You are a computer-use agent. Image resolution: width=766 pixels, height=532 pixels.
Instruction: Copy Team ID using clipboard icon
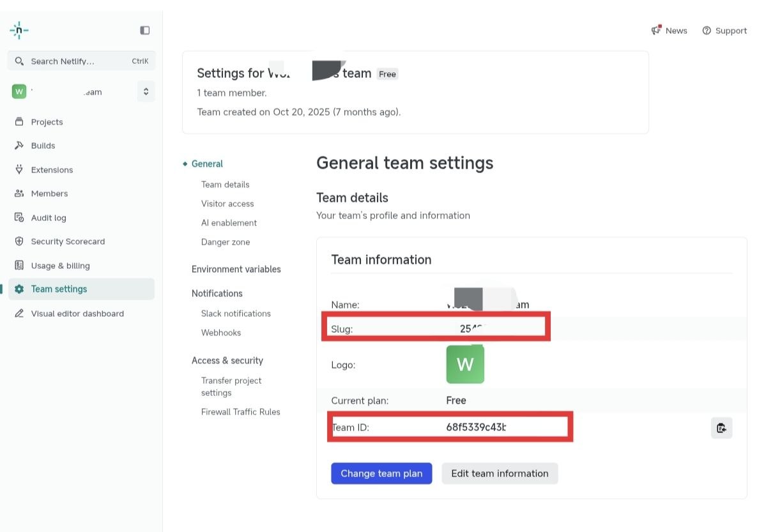point(721,428)
